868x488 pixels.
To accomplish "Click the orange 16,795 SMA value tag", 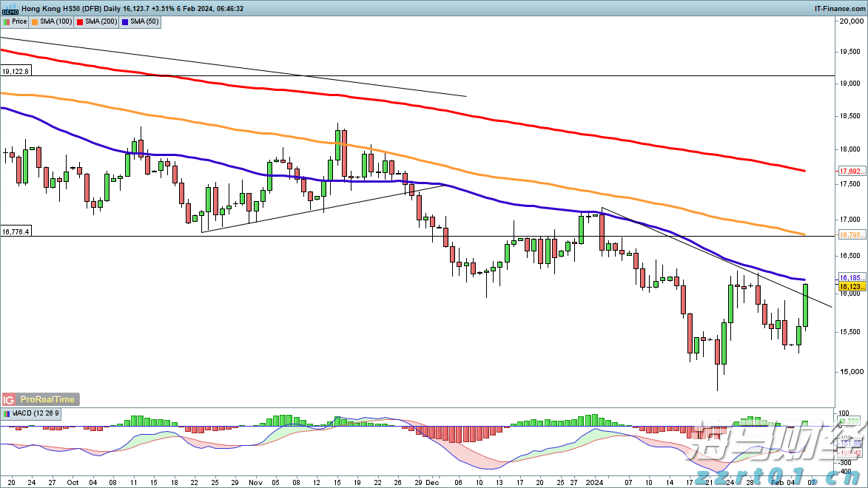I will point(849,235).
